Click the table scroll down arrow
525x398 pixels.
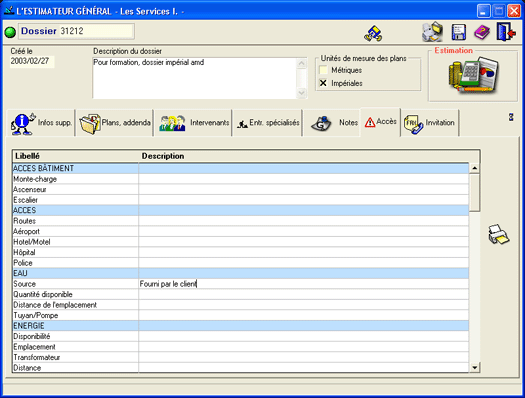pyautogui.click(x=474, y=368)
